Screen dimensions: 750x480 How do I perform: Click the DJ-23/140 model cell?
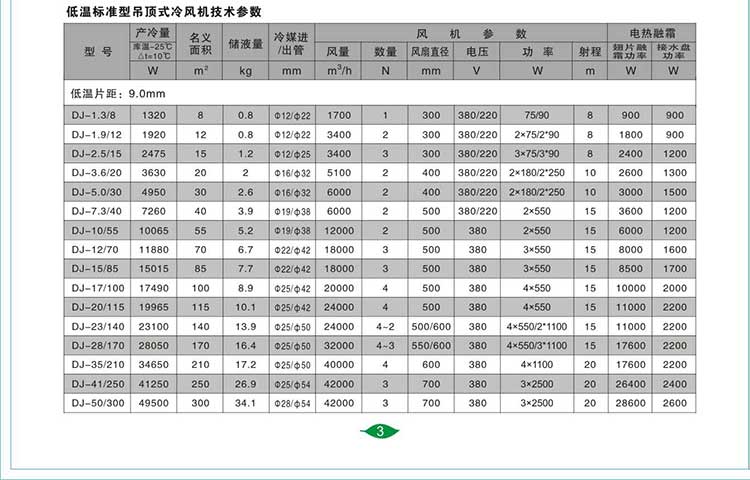click(x=97, y=326)
